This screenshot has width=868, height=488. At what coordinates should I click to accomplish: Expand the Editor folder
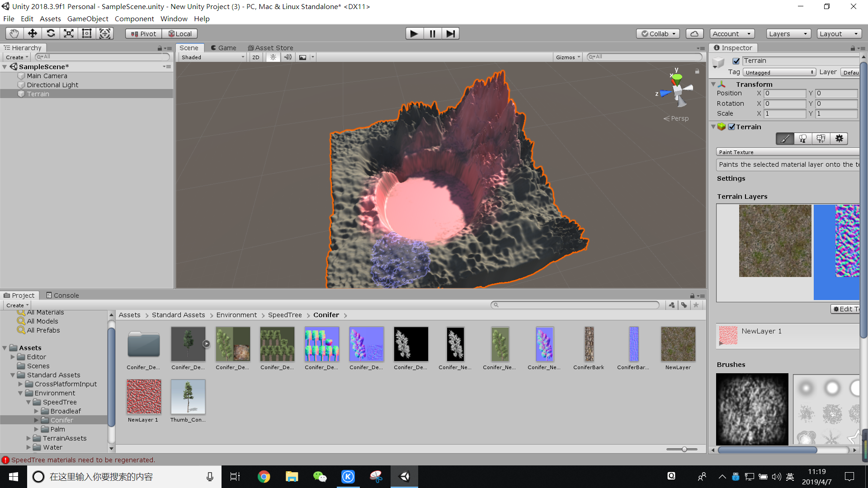(x=13, y=357)
